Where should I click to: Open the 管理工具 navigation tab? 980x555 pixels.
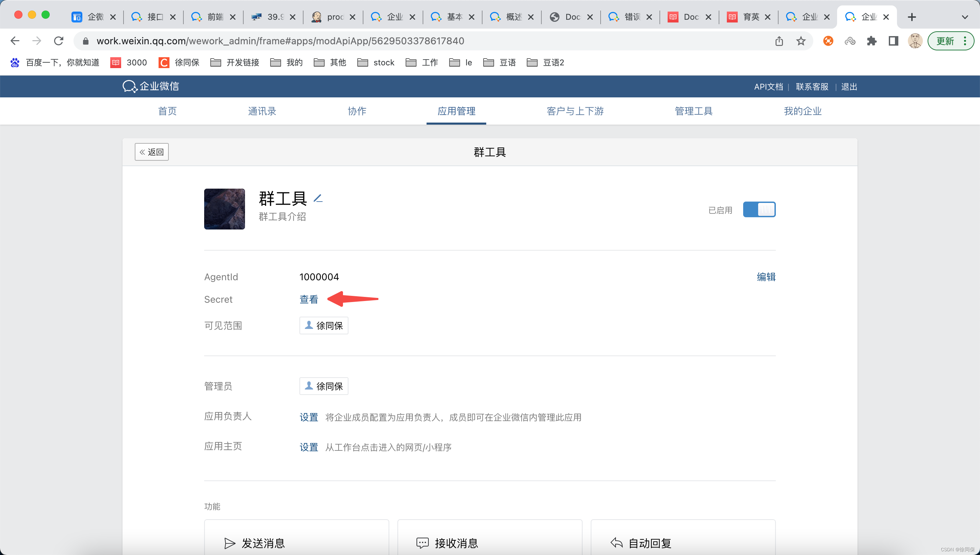(x=693, y=111)
